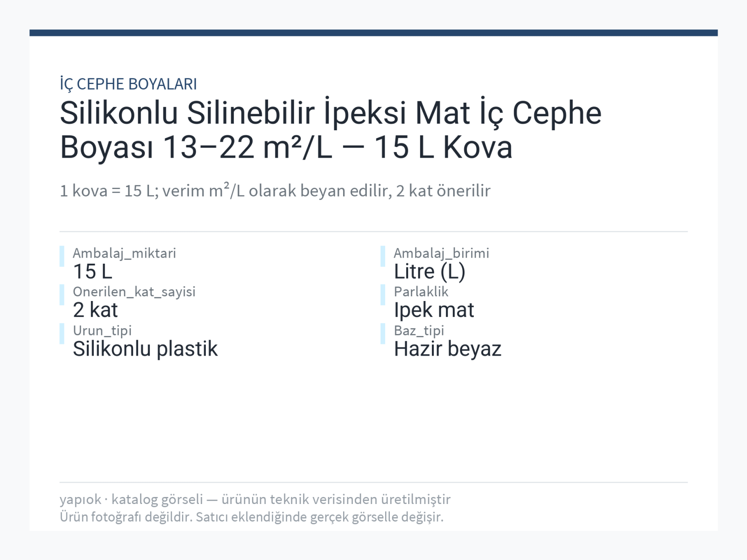Image resolution: width=747 pixels, height=560 pixels.
Task: Click the Onerilen_kat_sayisi label
Action: click(x=134, y=292)
